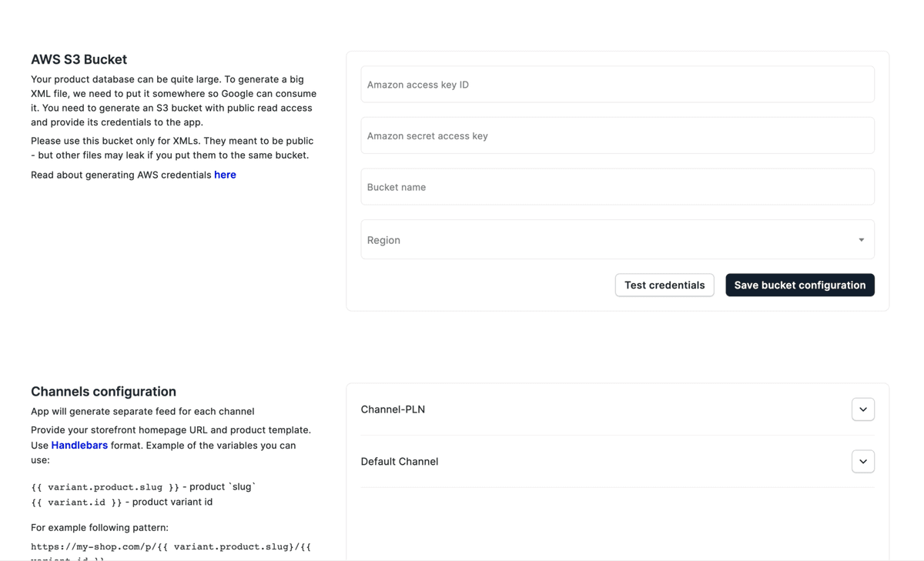Select the Channel-PLN row
924x561 pixels.
tap(539, 409)
